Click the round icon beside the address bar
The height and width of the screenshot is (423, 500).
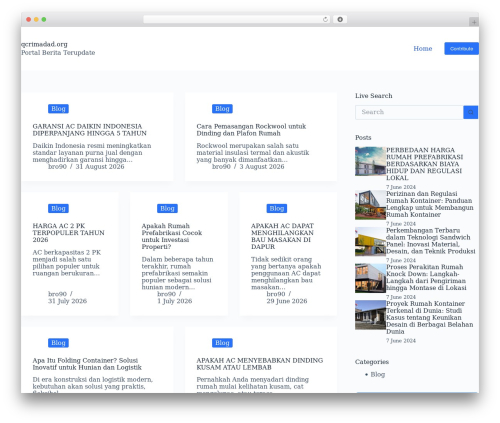(x=340, y=19)
